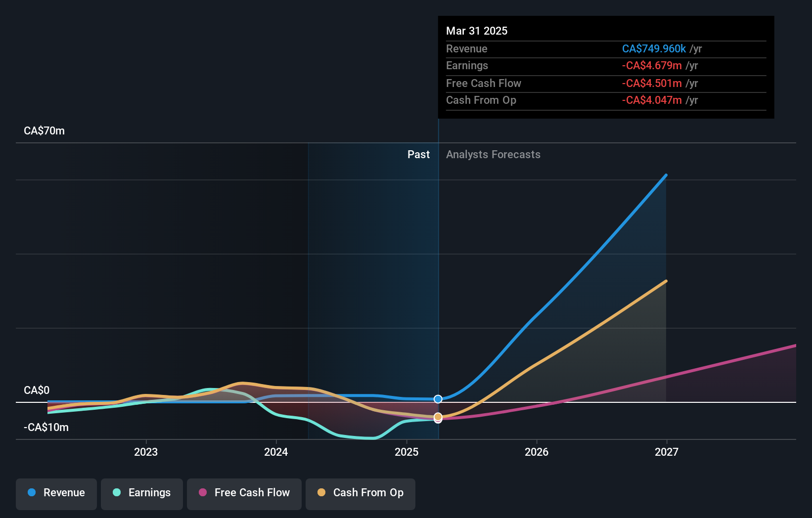The width and height of the screenshot is (812, 518).
Task: Toggle the Revenue series visibility
Action: tap(56, 493)
